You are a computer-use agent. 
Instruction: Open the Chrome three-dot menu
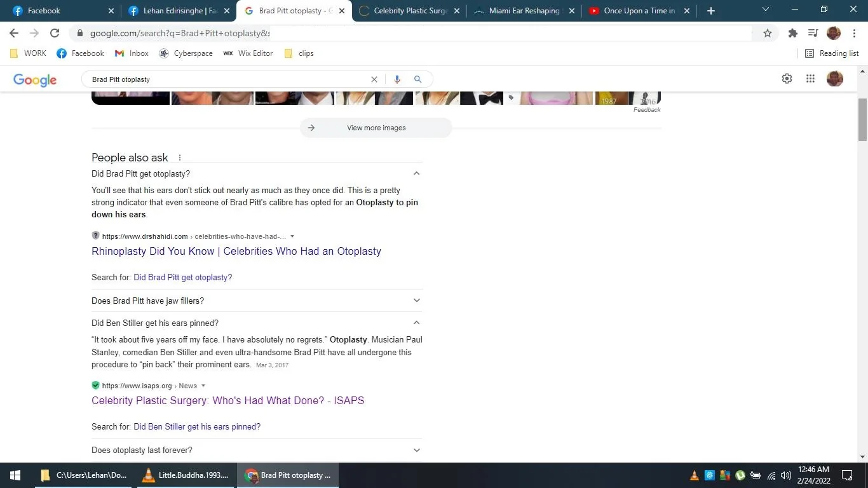(x=854, y=33)
